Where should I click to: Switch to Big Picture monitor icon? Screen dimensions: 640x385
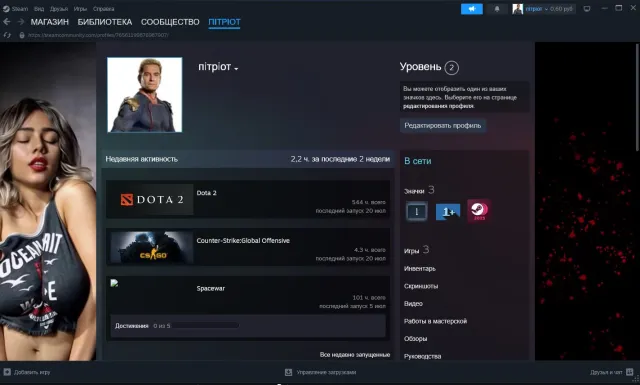[587, 9]
